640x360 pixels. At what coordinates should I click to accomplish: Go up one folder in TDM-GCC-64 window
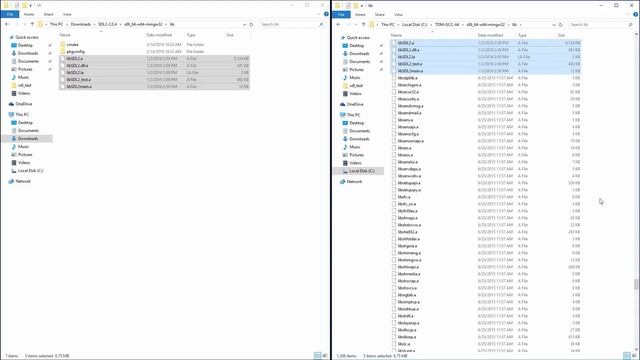point(364,25)
